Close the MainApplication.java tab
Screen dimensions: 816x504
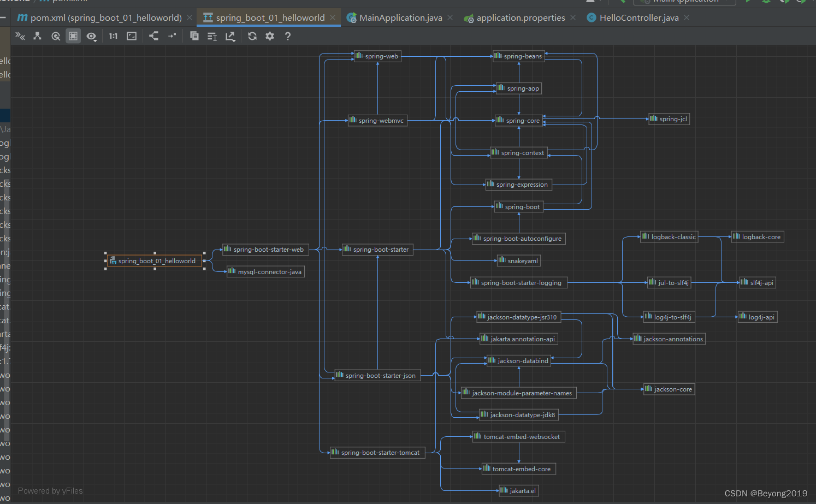tap(450, 17)
